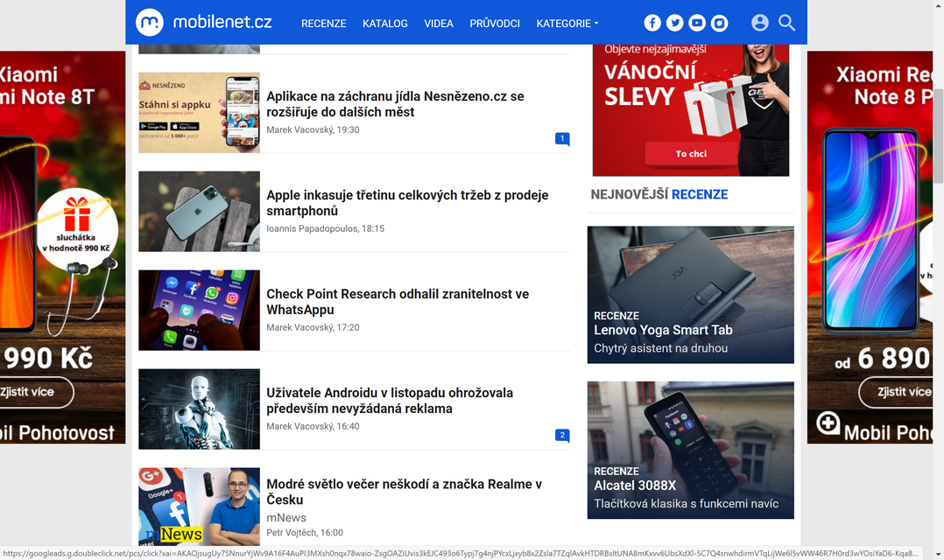Viewport: 944px width, 560px height.
Task: Open the KATALOG navigation item
Action: coord(385,24)
